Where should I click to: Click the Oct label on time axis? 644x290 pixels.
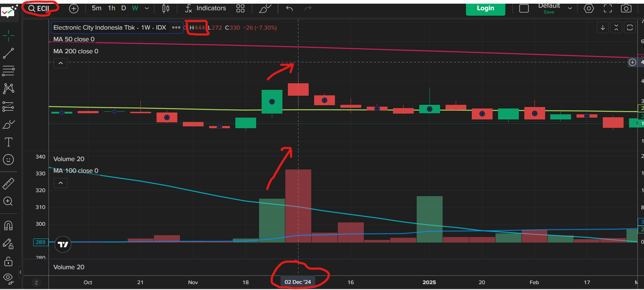[x=88, y=282]
